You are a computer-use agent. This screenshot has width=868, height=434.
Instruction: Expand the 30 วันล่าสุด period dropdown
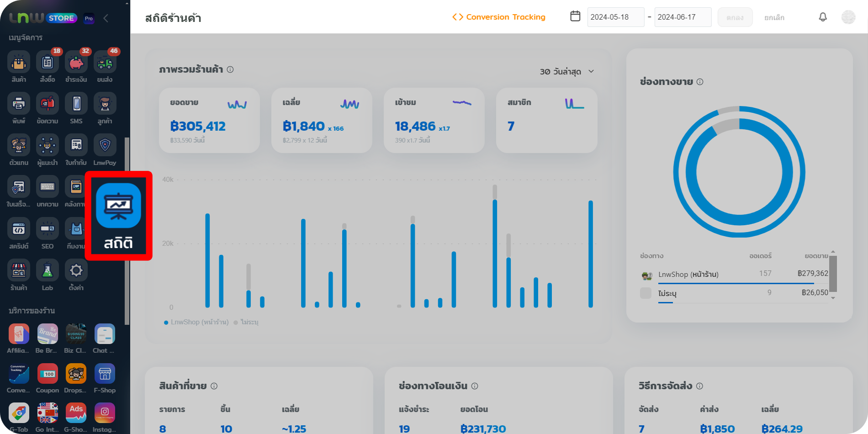pyautogui.click(x=567, y=72)
